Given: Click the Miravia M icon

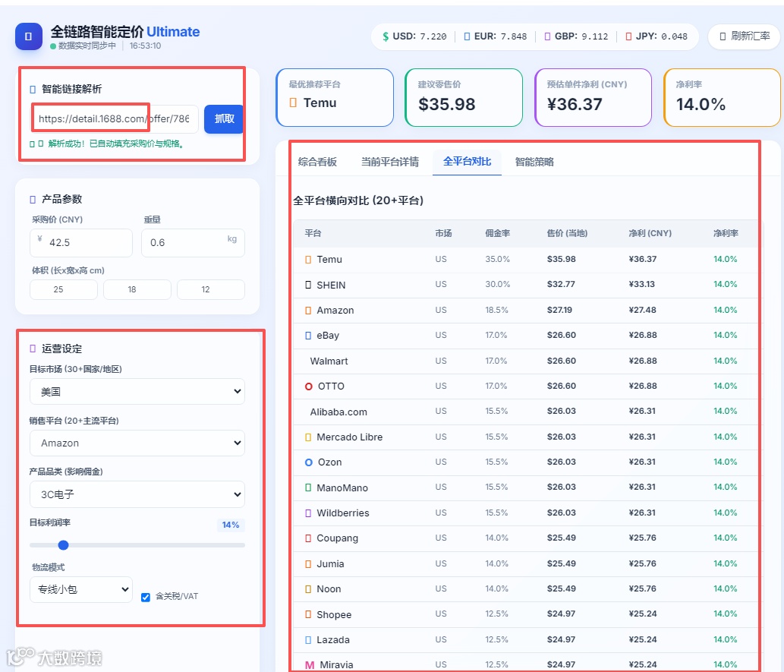Looking at the screenshot, I should [x=310, y=665].
